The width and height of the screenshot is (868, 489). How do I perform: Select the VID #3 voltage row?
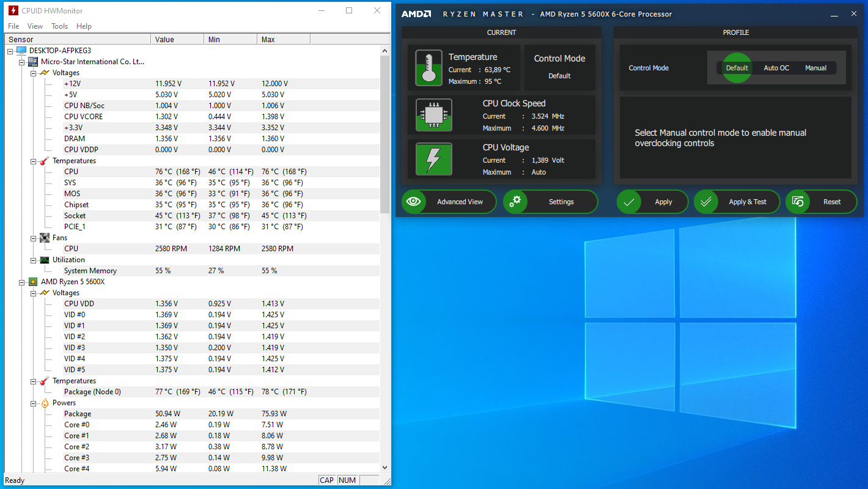pos(192,348)
